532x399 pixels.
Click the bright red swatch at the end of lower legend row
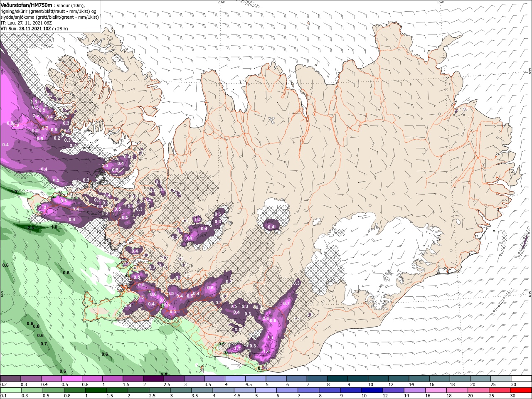(520, 390)
